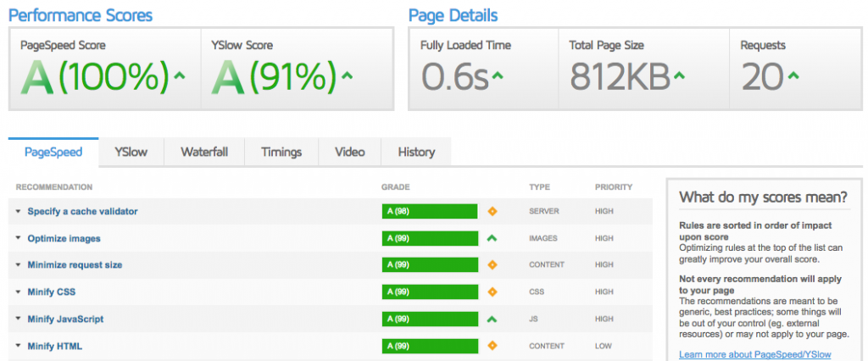This screenshot has height=361, width=868.
Task: Click the Minimize request size link
Action: point(75,265)
